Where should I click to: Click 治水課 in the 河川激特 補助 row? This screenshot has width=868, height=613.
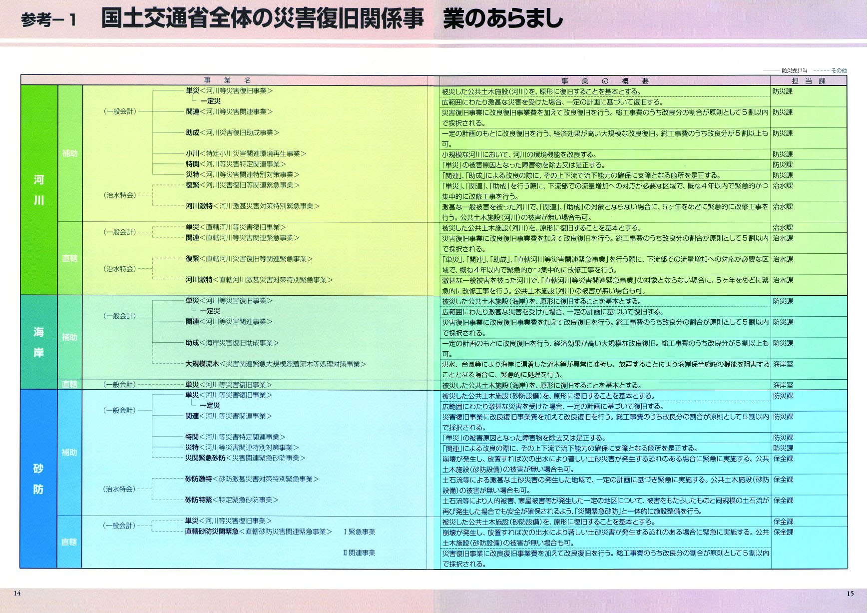[783, 206]
